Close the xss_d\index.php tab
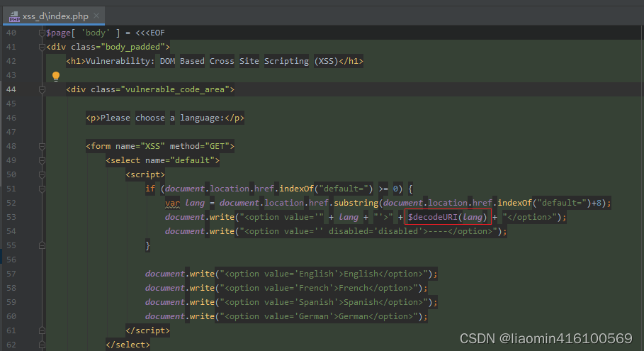This screenshot has width=644, height=351. [96, 16]
